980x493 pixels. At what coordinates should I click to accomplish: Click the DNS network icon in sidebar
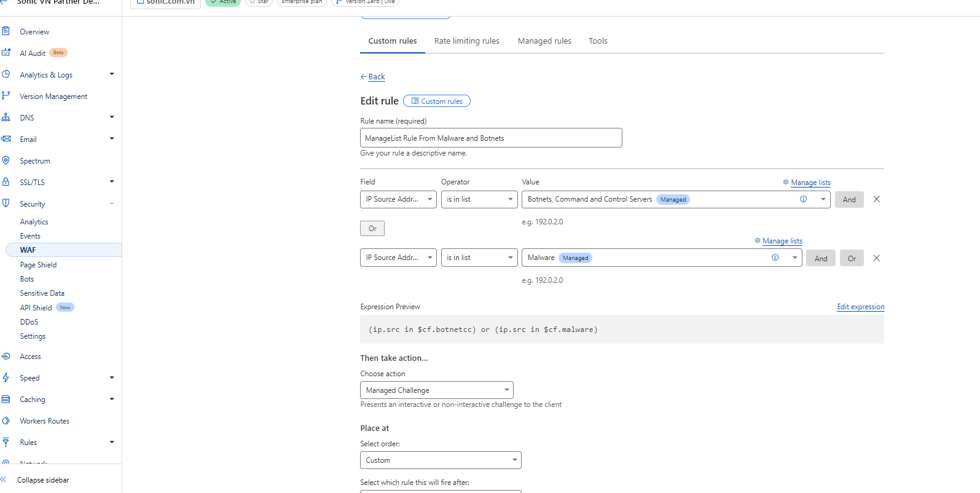point(6,117)
